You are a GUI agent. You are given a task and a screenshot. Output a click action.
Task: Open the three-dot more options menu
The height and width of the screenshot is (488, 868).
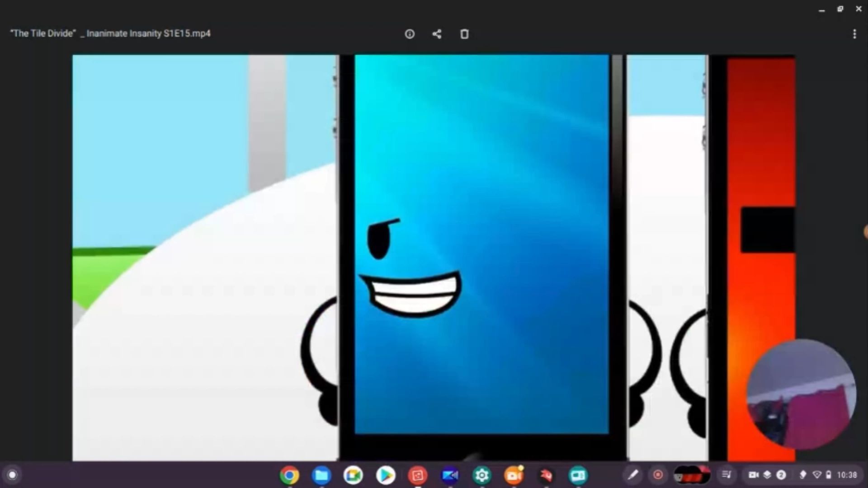click(x=854, y=34)
